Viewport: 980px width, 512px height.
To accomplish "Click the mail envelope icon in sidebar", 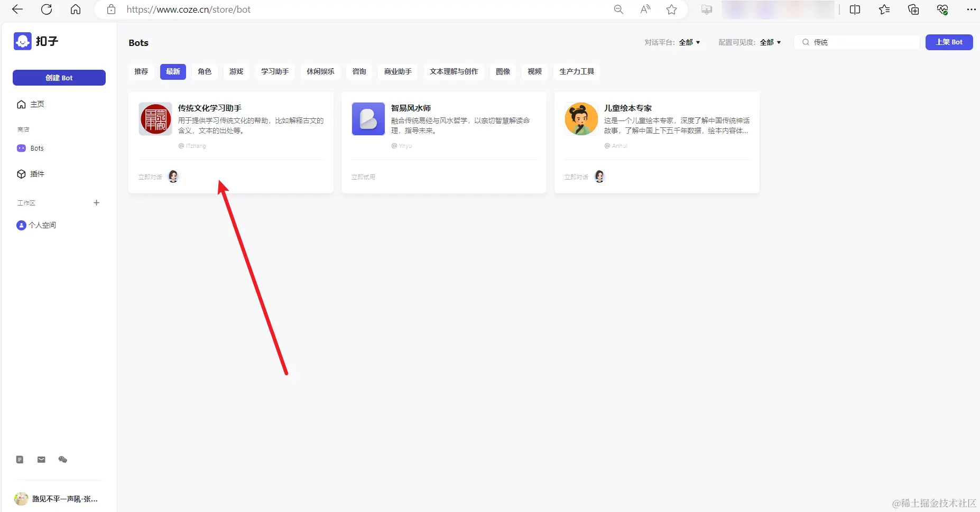I will click(41, 460).
